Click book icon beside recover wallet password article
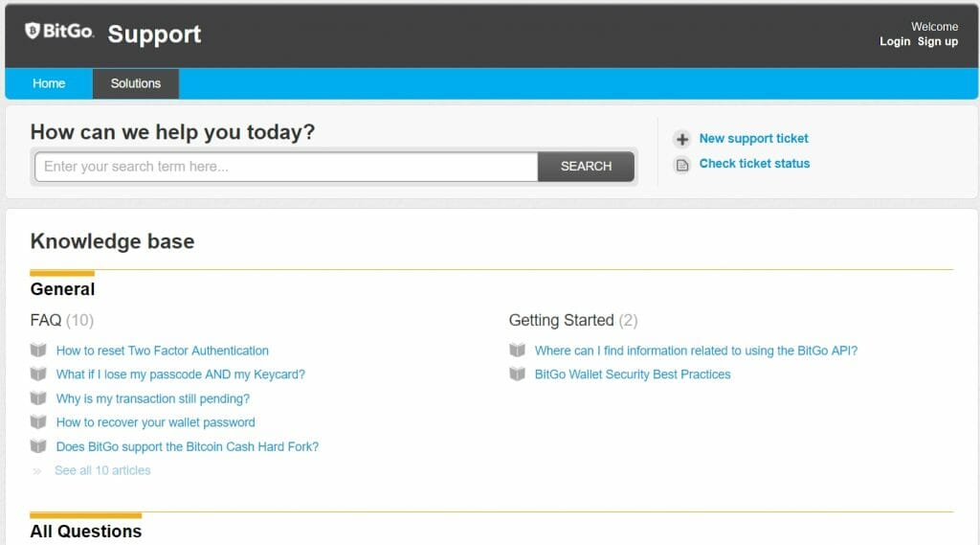Screen dimensions: 980x545 (38, 421)
